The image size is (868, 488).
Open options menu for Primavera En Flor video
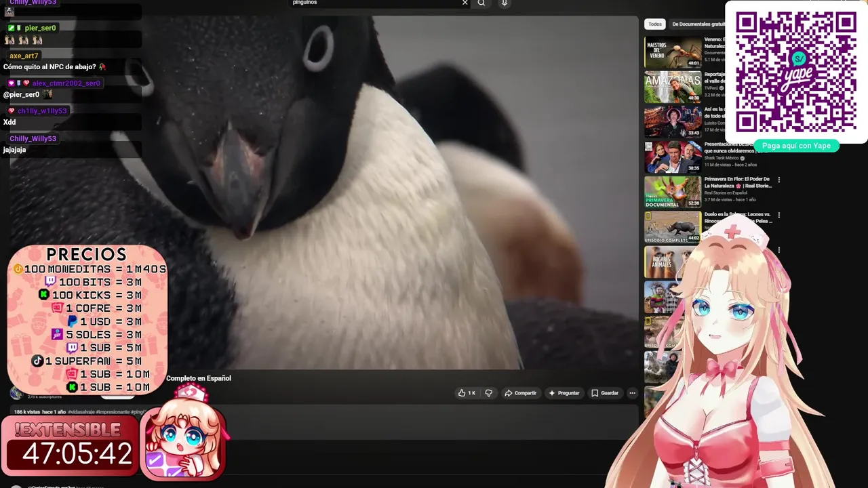778,180
